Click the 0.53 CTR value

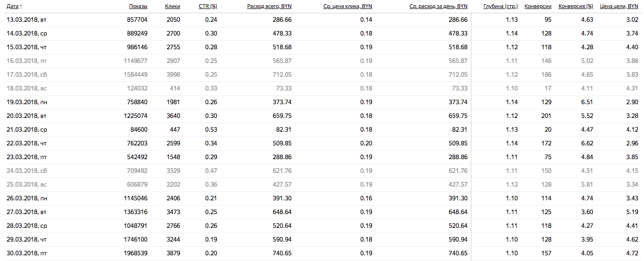(211, 130)
